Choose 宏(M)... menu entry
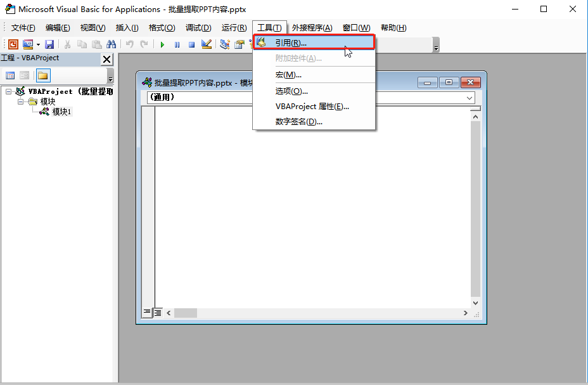Screen dimensions: 588x385 point(314,75)
